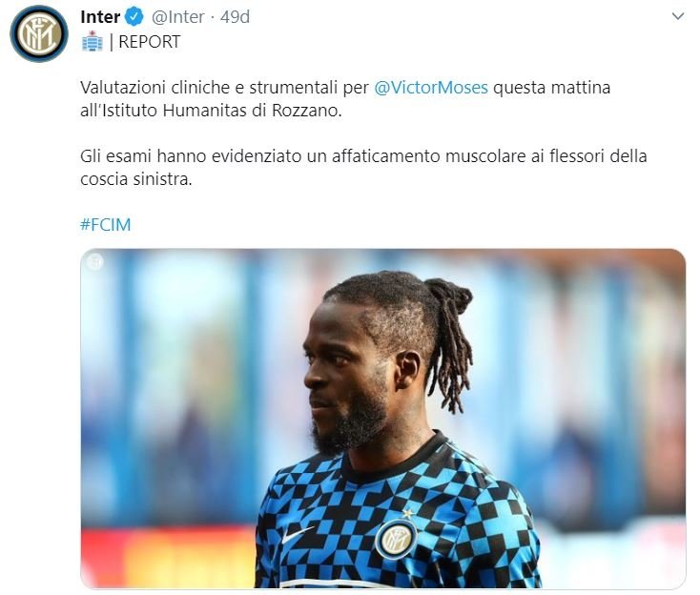The image size is (700, 595).
Task: Click the 49d timestamp
Action: click(235, 17)
